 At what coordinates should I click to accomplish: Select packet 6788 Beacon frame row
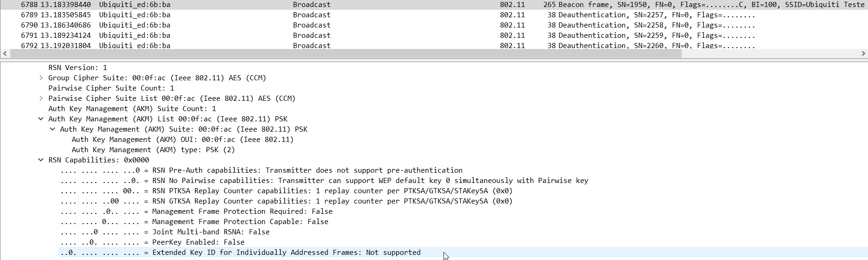pyautogui.click(x=434, y=5)
